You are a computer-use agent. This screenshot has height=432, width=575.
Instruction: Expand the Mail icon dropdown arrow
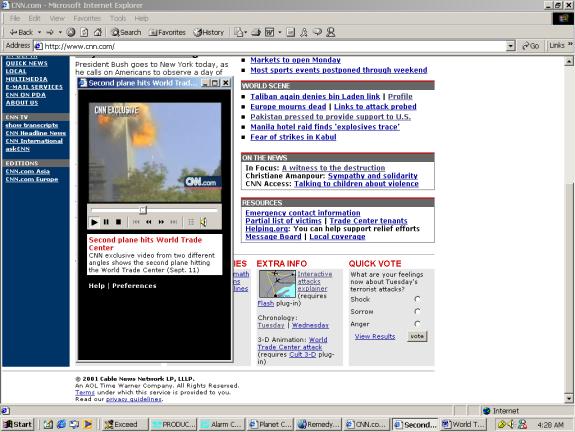(x=245, y=32)
